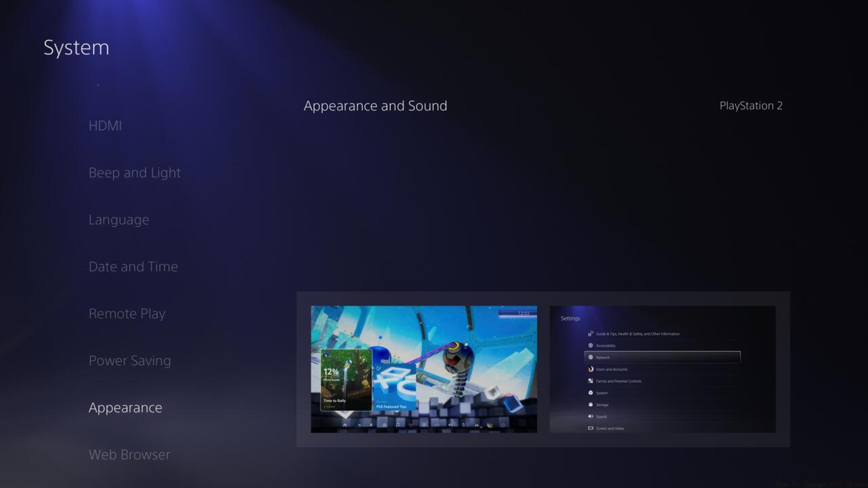Open the Beep and Light settings
This screenshot has width=868, height=488.
click(x=134, y=172)
